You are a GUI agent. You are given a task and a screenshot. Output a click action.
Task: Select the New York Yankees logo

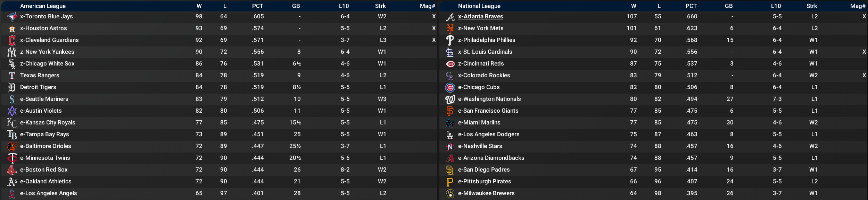click(x=12, y=52)
